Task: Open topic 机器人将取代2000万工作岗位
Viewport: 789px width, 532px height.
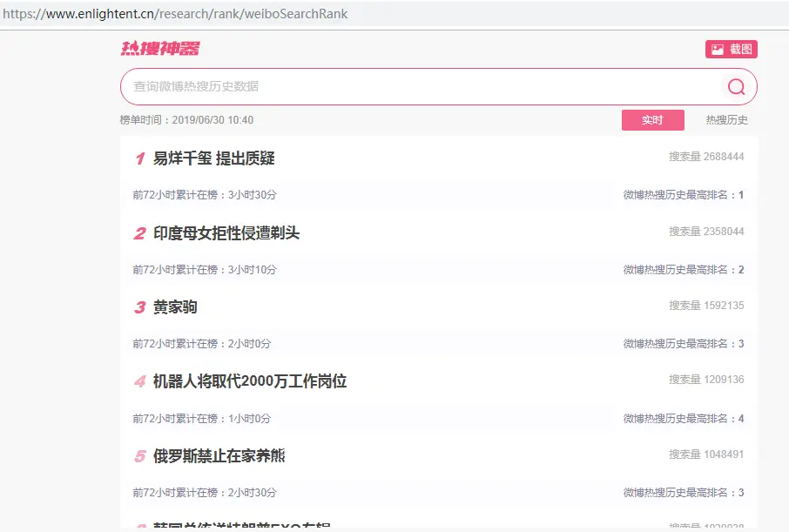Action: [250, 381]
